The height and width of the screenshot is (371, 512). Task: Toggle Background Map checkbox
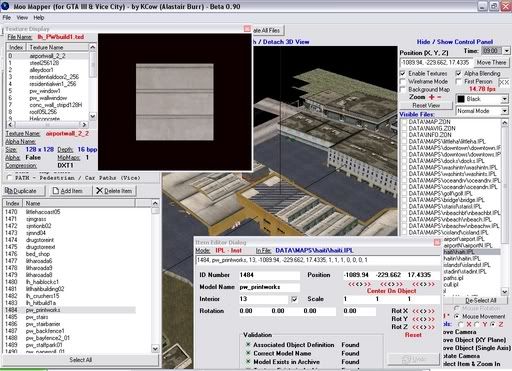point(403,89)
